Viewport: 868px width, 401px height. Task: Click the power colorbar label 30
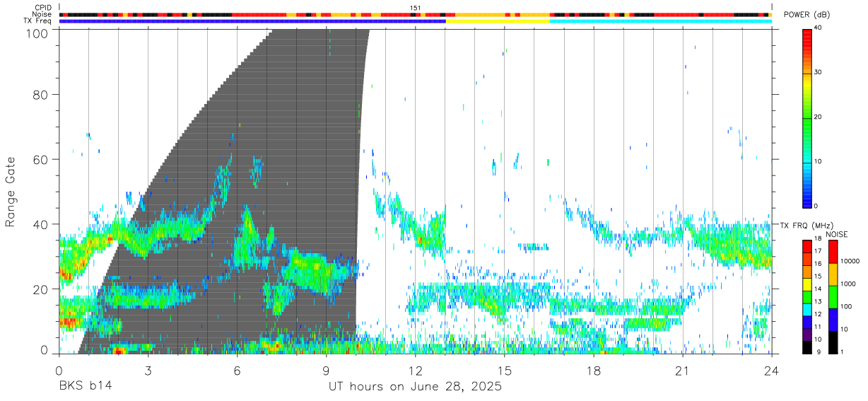tap(816, 72)
